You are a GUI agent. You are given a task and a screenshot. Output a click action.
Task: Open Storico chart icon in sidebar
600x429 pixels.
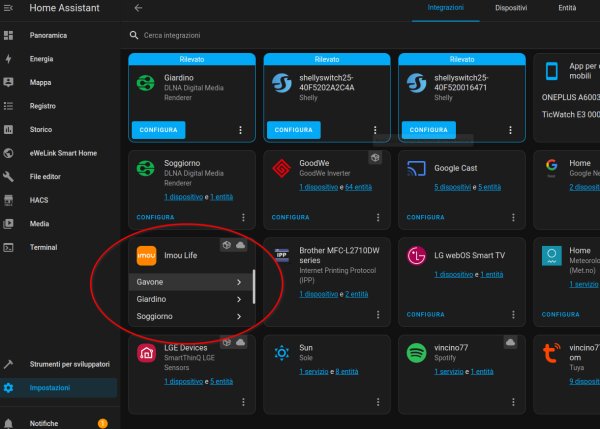(x=8, y=129)
